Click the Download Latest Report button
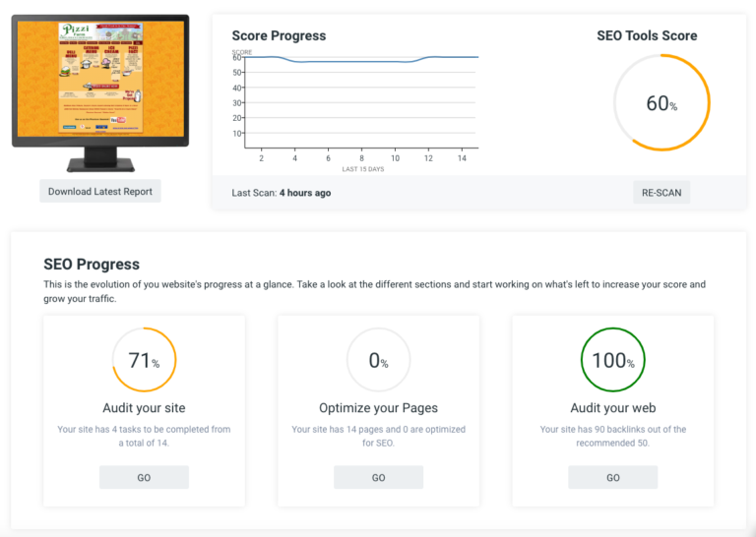The height and width of the screenshot is (537, 756). (99, 192)
